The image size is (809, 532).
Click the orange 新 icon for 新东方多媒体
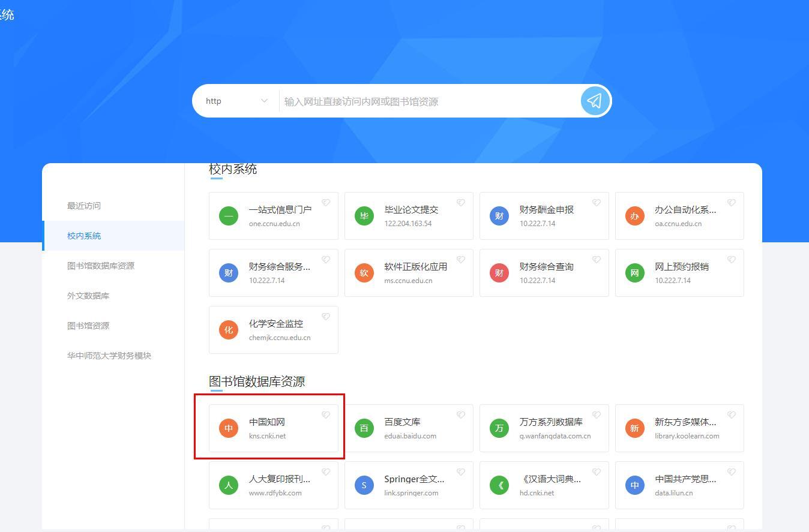pos(634,428)
